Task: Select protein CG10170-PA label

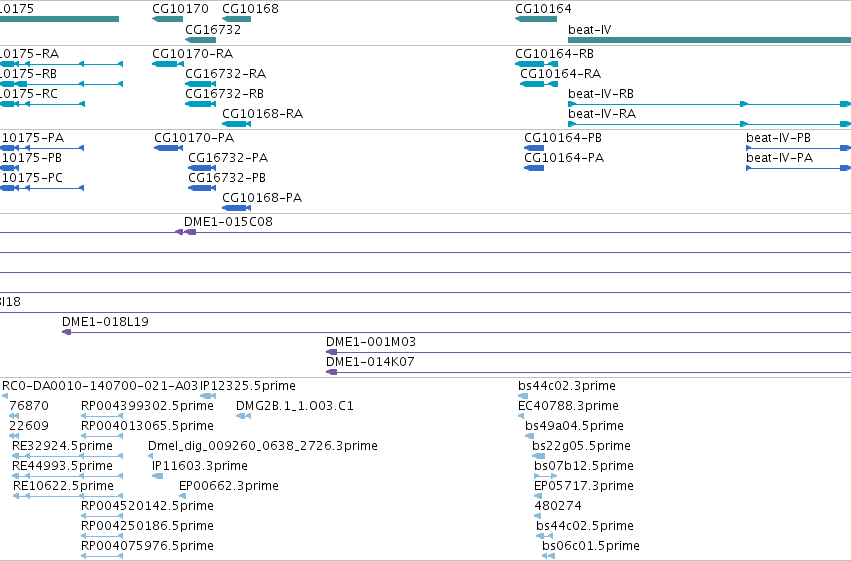Action: tap(194, 138)
